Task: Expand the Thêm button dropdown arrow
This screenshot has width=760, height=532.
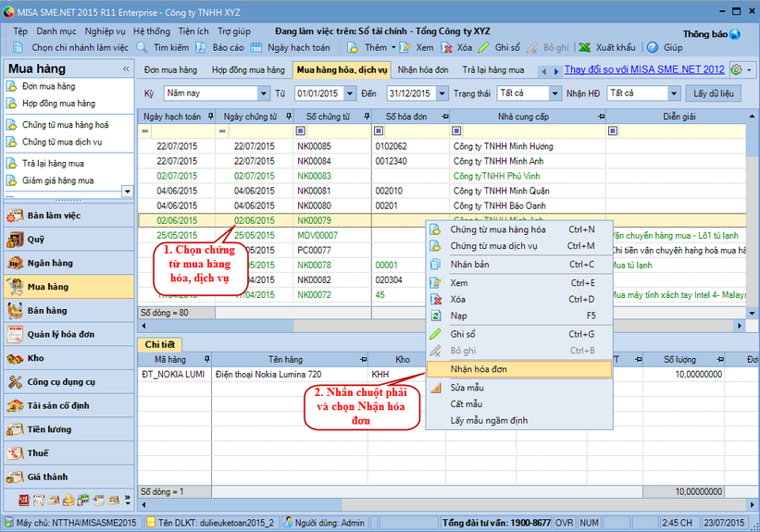Action: pyautogui.click(x=393, y=47)
